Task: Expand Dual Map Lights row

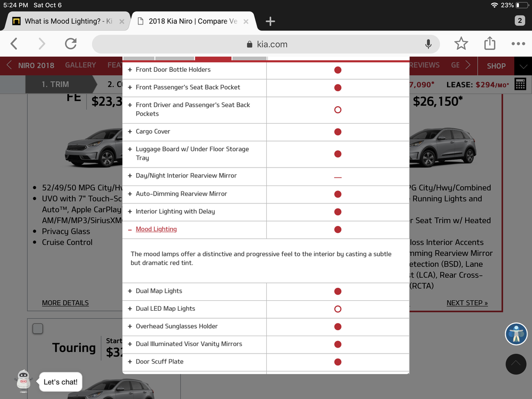Action: tap(130, 291)
